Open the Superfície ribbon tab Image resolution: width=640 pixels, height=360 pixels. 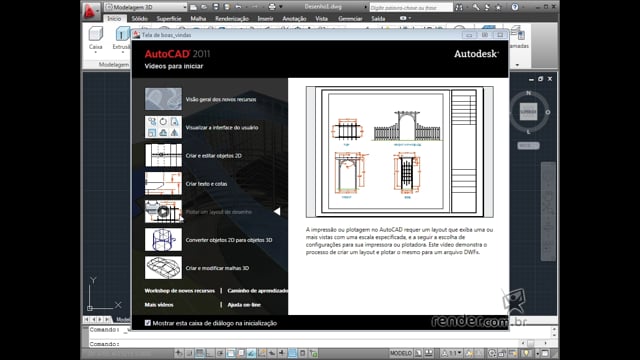(169, 18)
